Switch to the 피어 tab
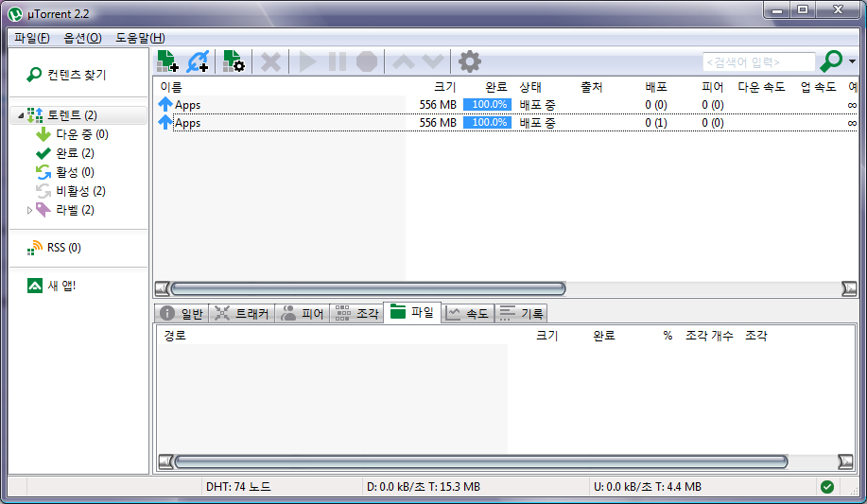The image size is (867, 504). coord(303,314)
